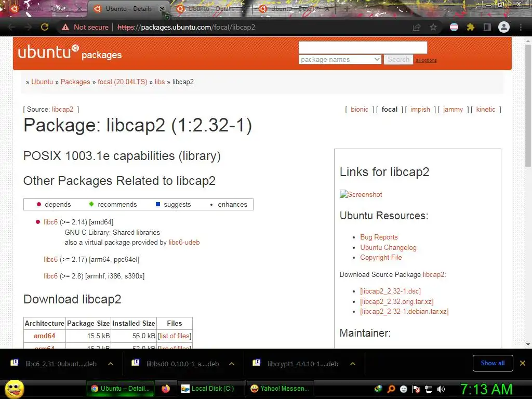Open a new tab with the plus button

[347, 9]
